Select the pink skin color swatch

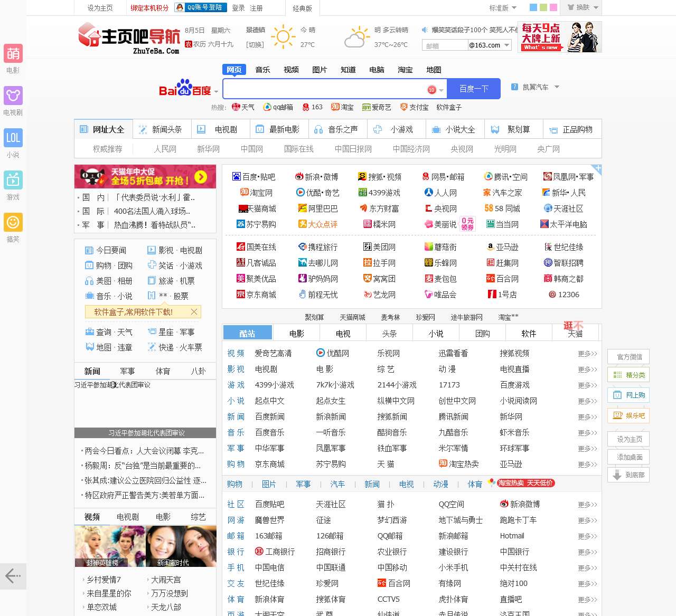pyautogui.click(x=553, y=8)
